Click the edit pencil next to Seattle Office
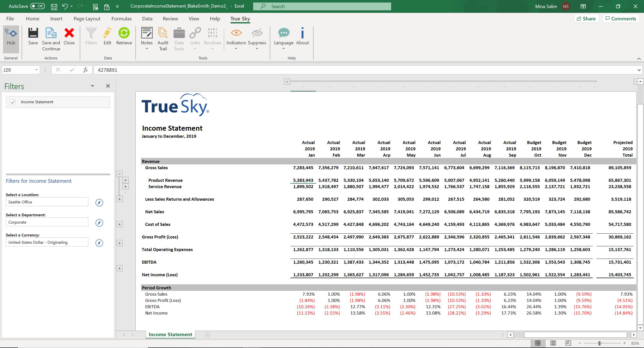644x348 pixels. (x=99, y=202)
